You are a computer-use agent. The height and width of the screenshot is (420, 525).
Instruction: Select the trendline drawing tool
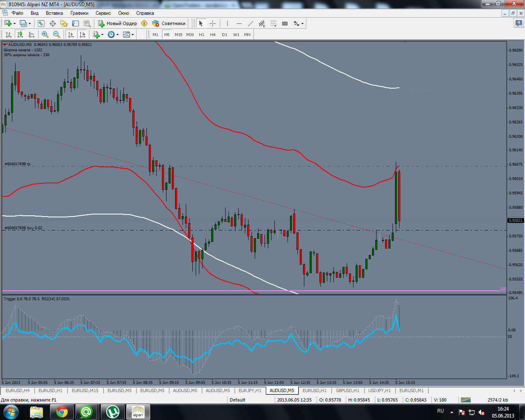(250, 23)
